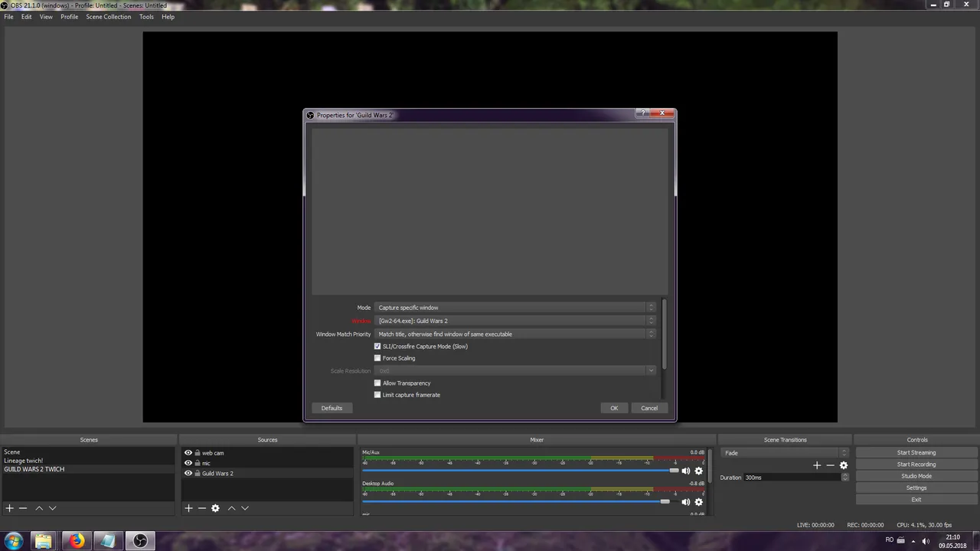This screenshot has width=980, height=551.
Task: Click Start Streaming
Action: click(x=916, y=452)
